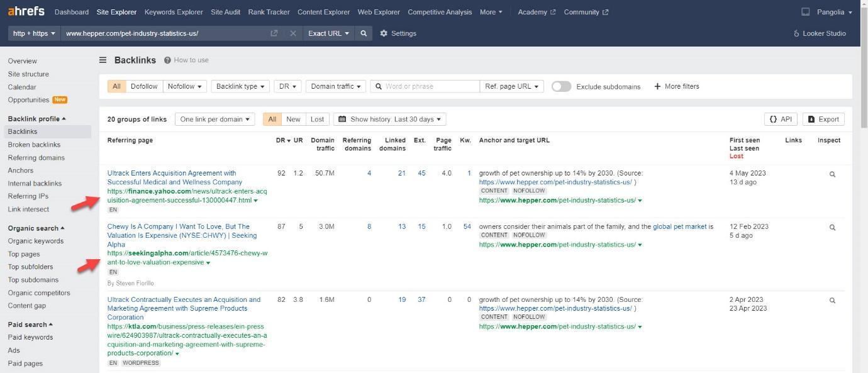The width and height of the screenshot is (868, 373).
Task: Open the More menu in top navigation
Action: 491,12
